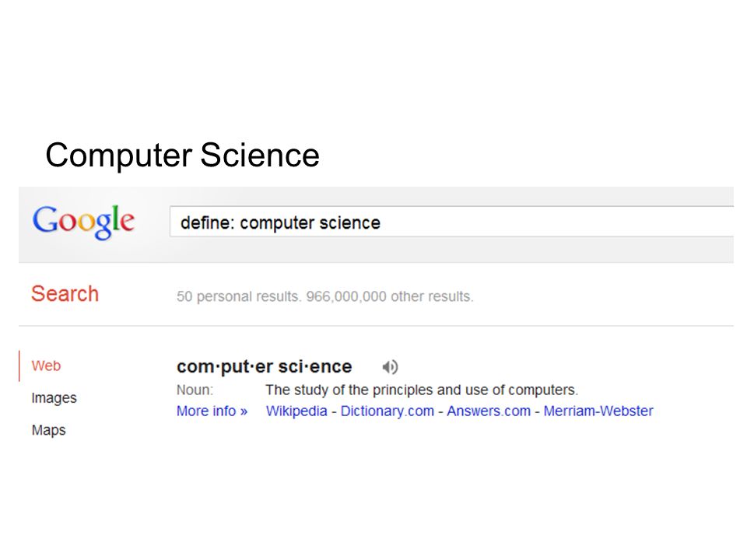Focus the empty area of the search box

557,222
